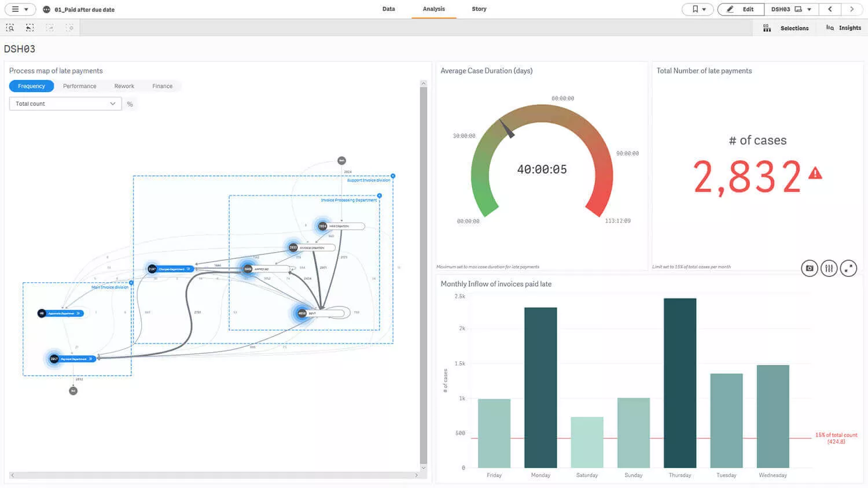Expand chart to full screen
Viewport: 868px width, 488px height.
click(848, 268)
